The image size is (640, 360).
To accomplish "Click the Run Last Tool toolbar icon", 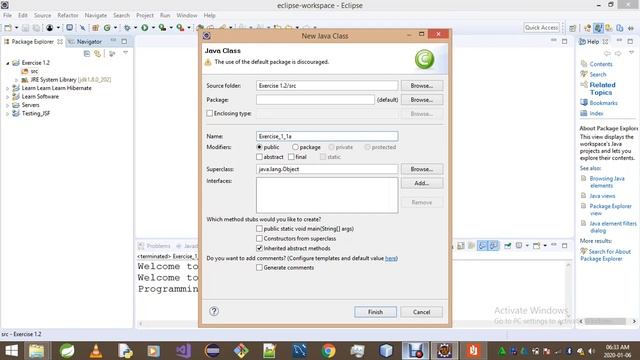I will pyautogui.click(x=180, y=27).
